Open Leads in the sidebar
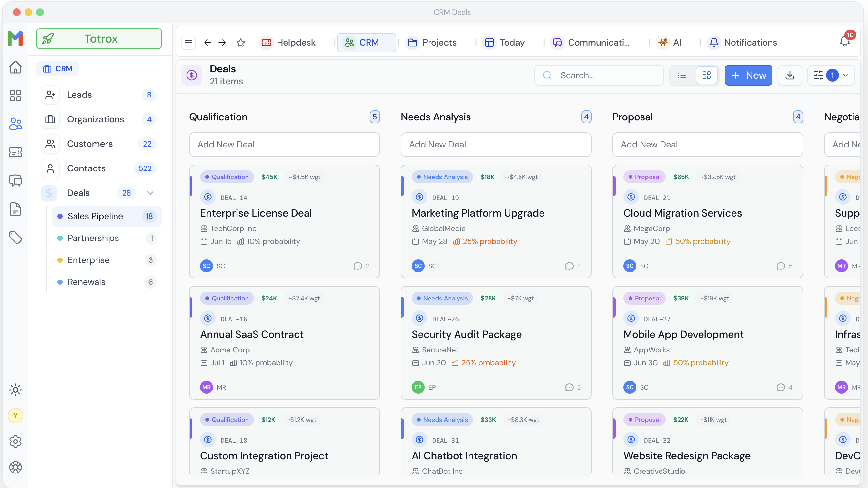The image size is (868, 488). (x=99, y=95)
